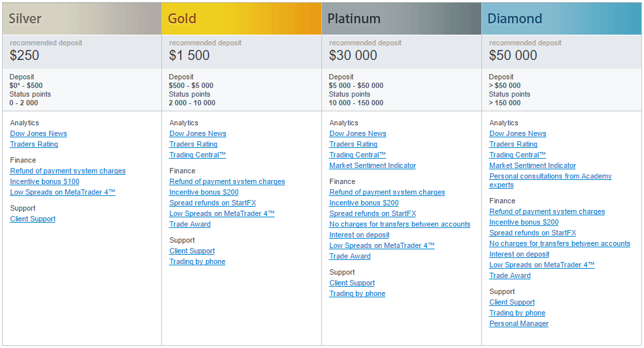Click Client Support under Platinum
The height and width of the screenshot is (348, 644).
point(351,283)
